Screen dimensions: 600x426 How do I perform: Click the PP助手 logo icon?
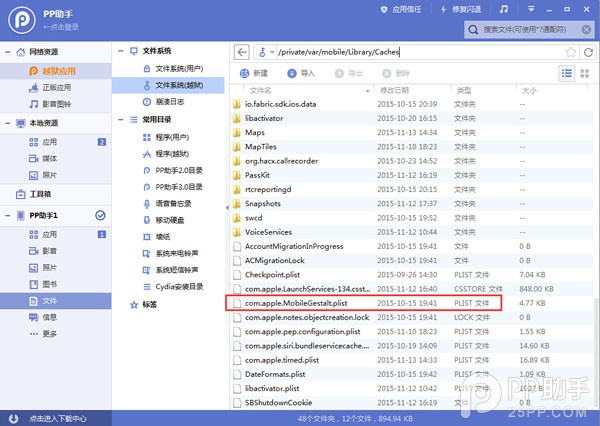[x=22, y=20]
